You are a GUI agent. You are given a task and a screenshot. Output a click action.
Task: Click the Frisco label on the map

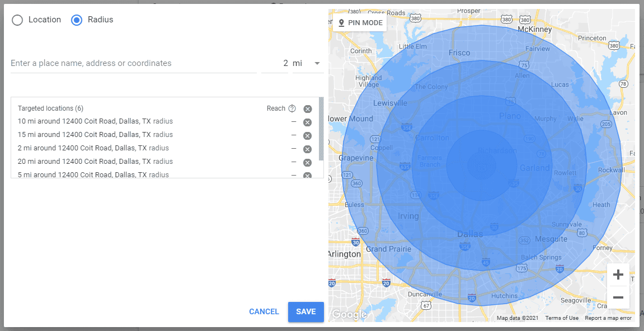(459, 53)
